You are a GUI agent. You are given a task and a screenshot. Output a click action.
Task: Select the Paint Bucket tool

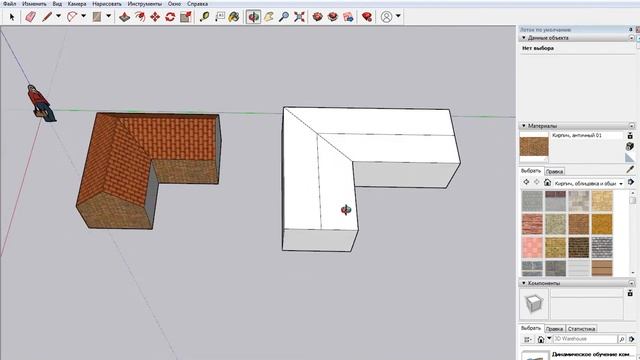234,17
